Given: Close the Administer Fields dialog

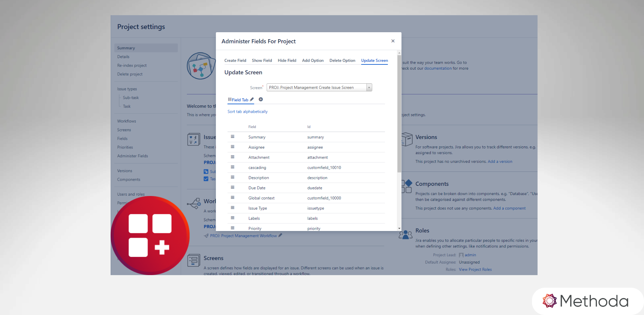Looking at the screenshot, I should [393, 41].
